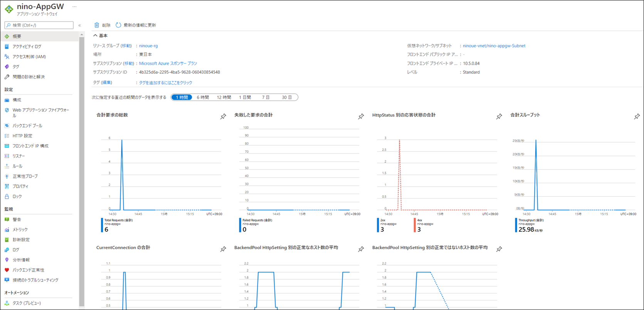
Task: Click the 削除 delete button
Action: click(x=102, y=25)
